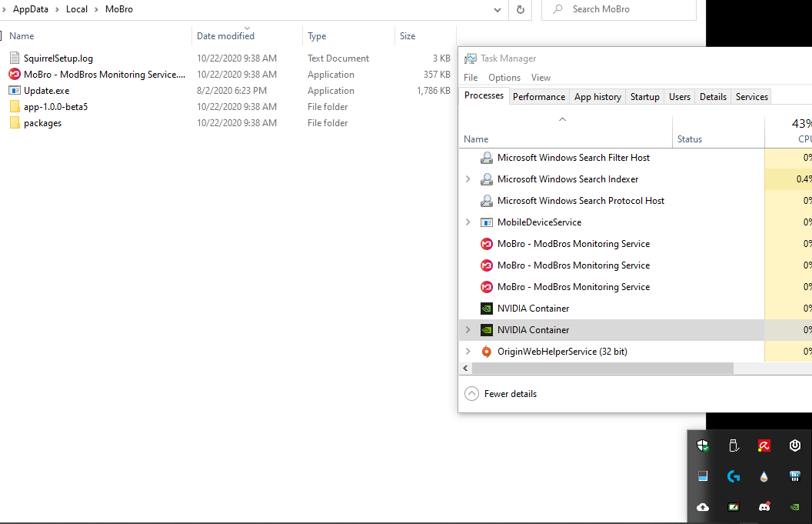Click the Microsoft Windows Search Indexer icon
812x524 pixels.
[x=486, y=179]
